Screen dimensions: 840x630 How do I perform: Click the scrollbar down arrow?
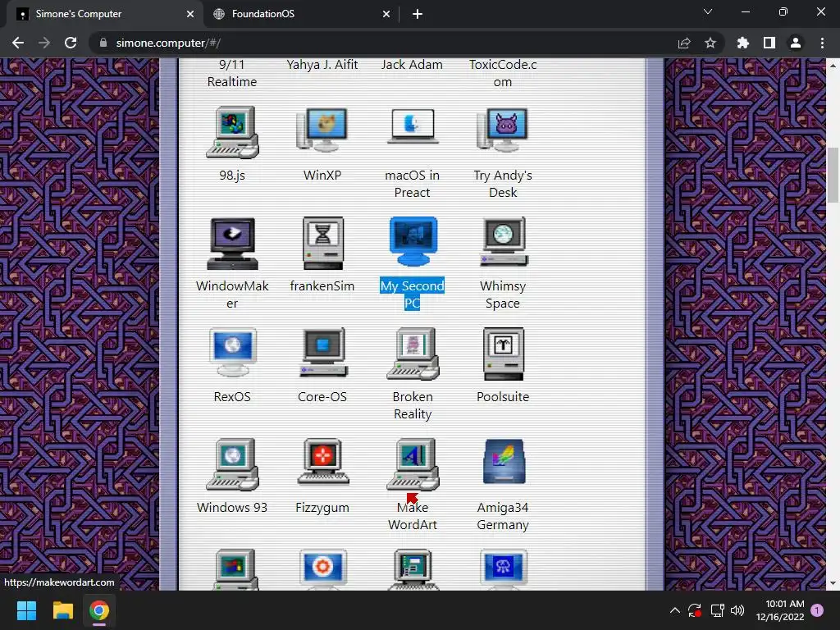click(x=833, y=583)
